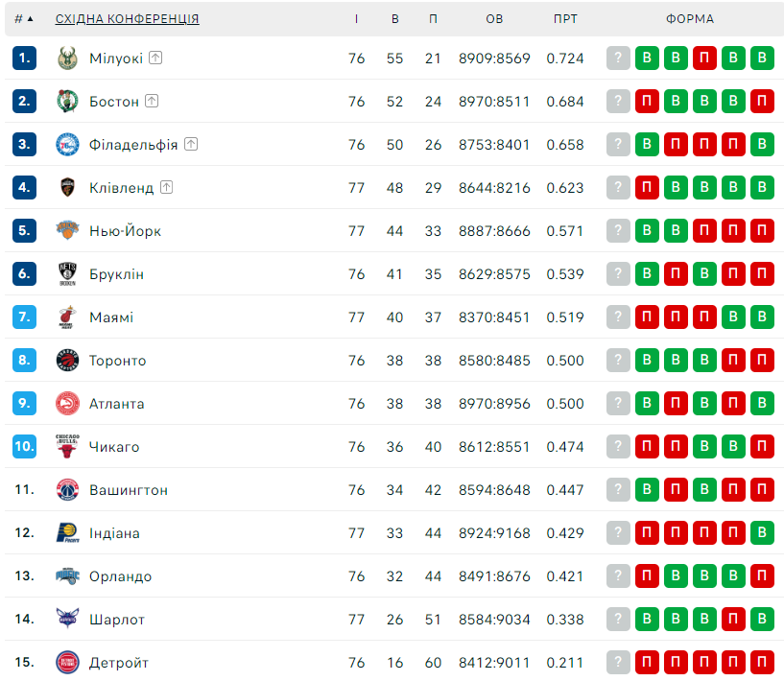Click the upcoming match question mark for Бруклін

tap(618, 273)
